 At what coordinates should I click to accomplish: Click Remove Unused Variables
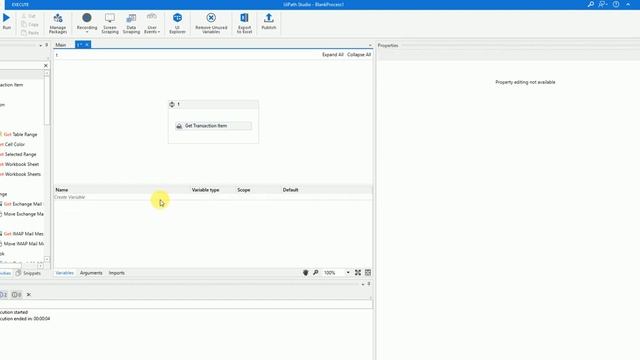pos(211,23)
